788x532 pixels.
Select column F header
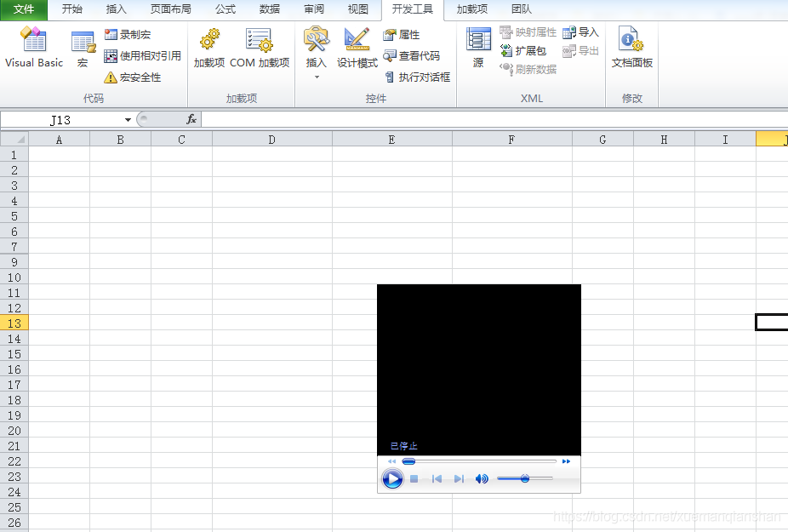(511, 140)
